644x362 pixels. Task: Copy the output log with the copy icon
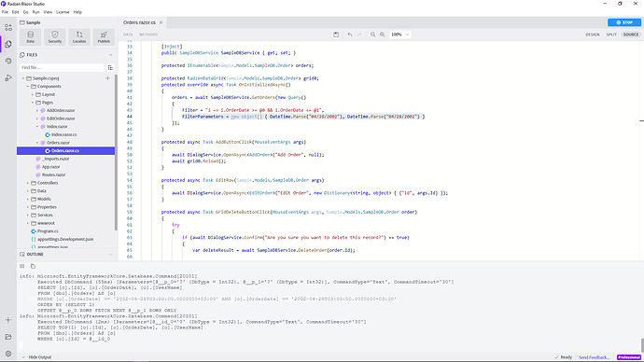(x=33, y=267)
